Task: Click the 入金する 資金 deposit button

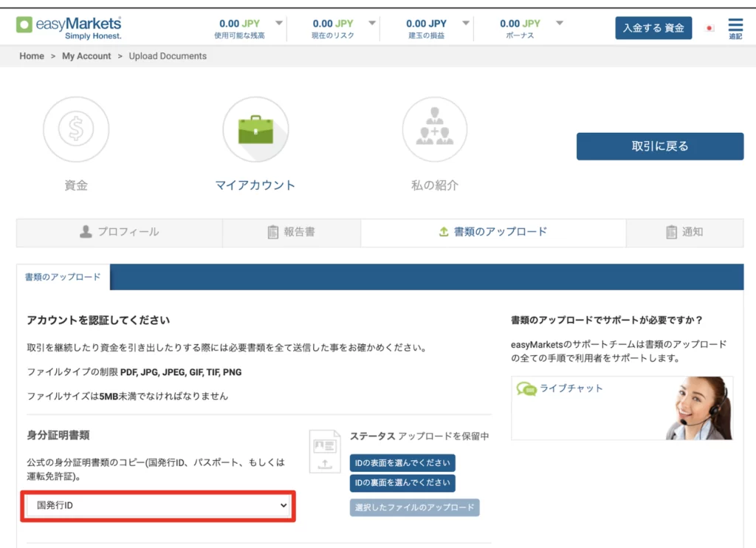Action: [653, 28]
